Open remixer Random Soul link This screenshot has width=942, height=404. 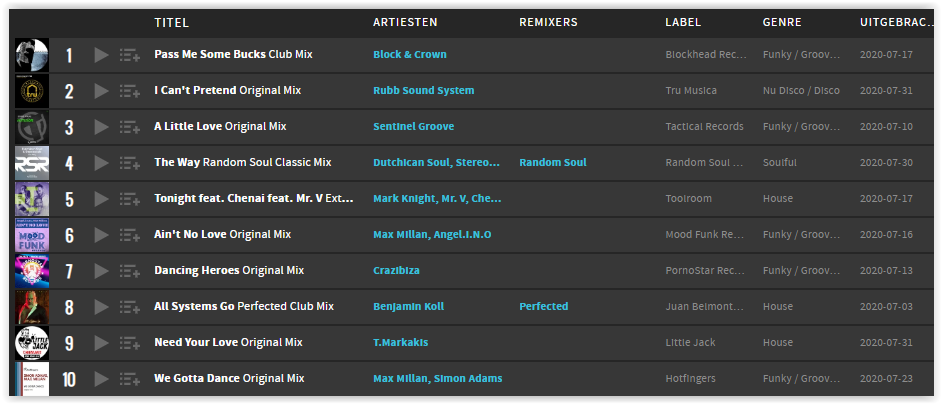click(x=553, y=162)
